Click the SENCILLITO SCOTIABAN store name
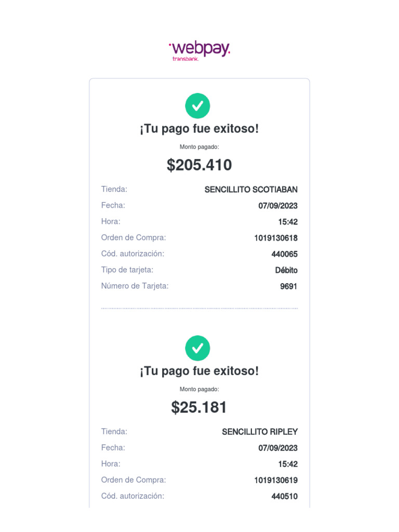This screenshot has width=399, height=532. pos(251,190)
